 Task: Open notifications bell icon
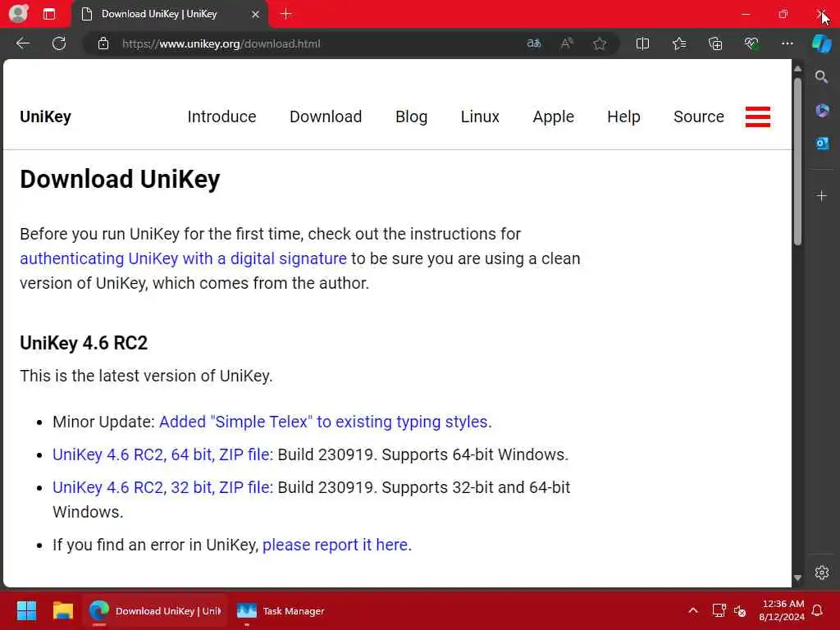click(x=818, y=610)
